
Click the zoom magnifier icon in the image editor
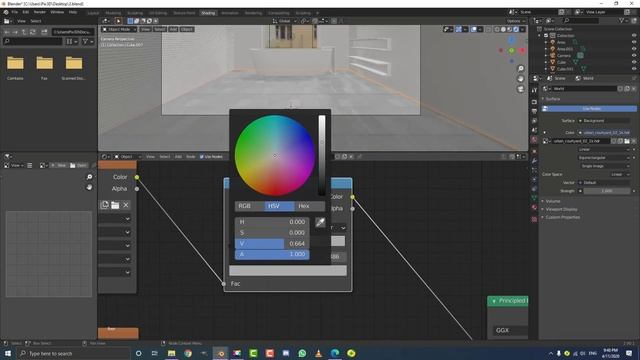pyautogui.click(x=89, y=177)
